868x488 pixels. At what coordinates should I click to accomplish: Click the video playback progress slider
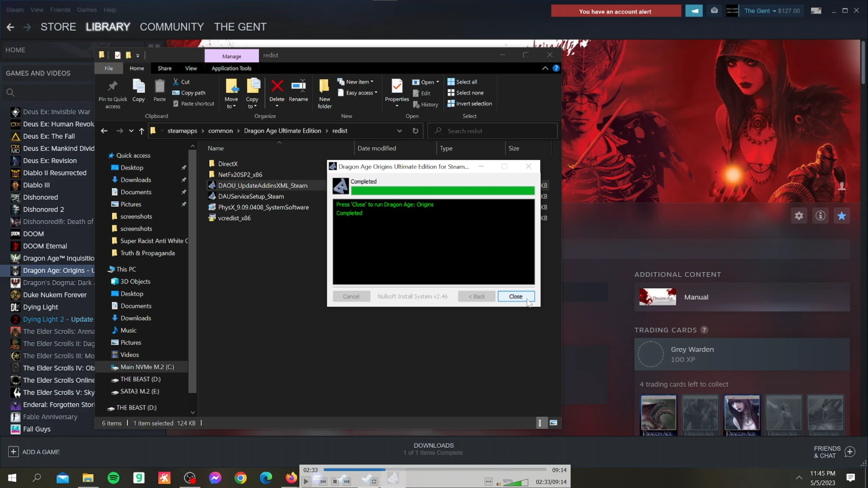[435, 470]
